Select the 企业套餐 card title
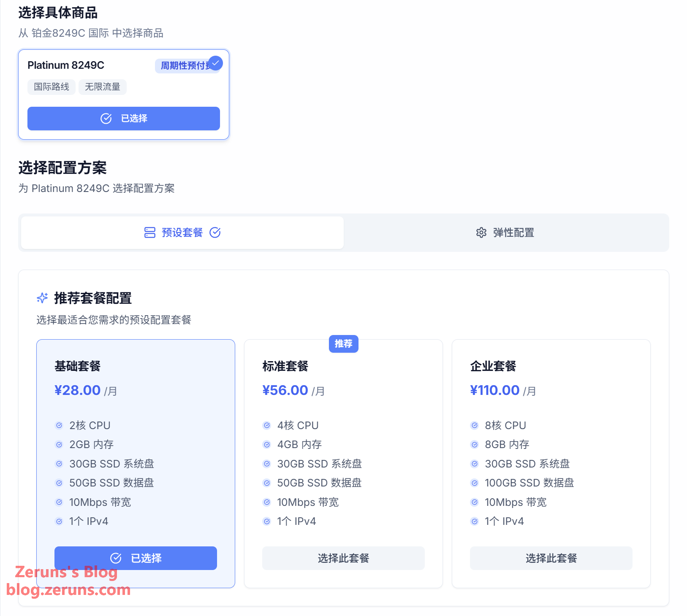 [x=493, y=366]
